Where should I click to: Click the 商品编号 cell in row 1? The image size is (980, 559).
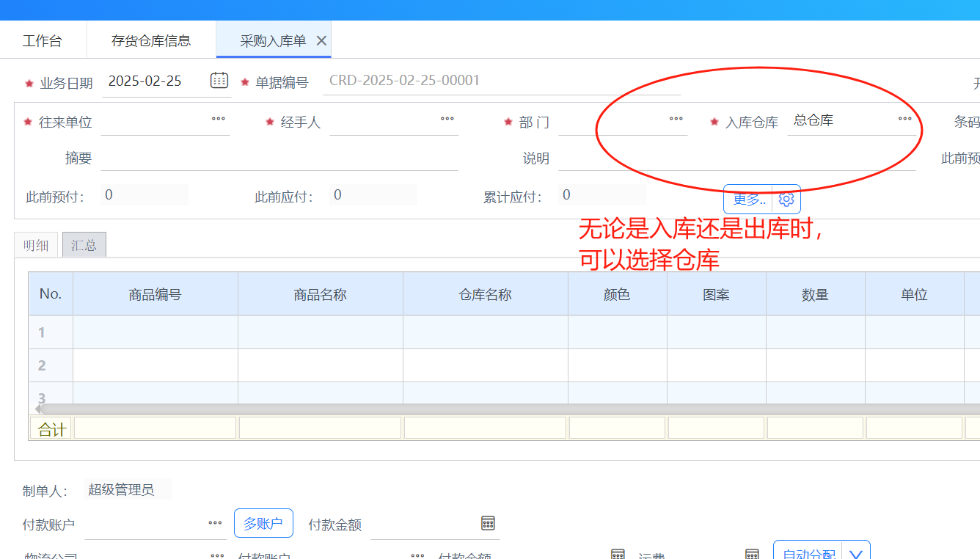coord(155,332)
